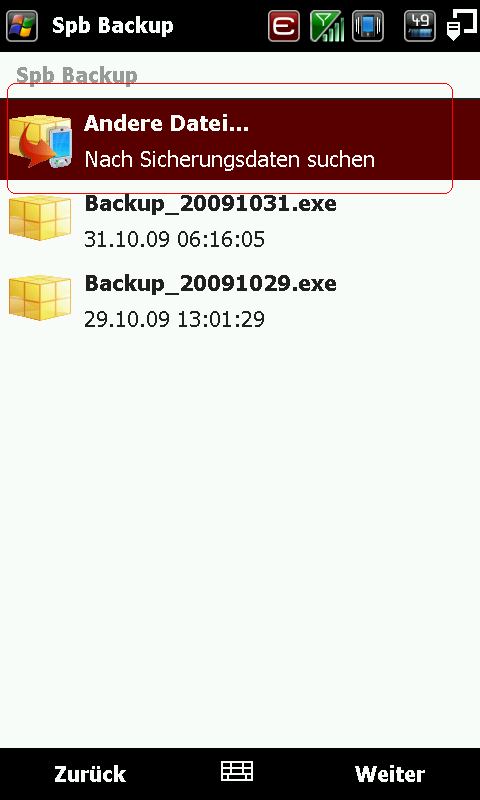Tap the battery level 49 icon
480x800 pixels.
(x=420, y=26)
